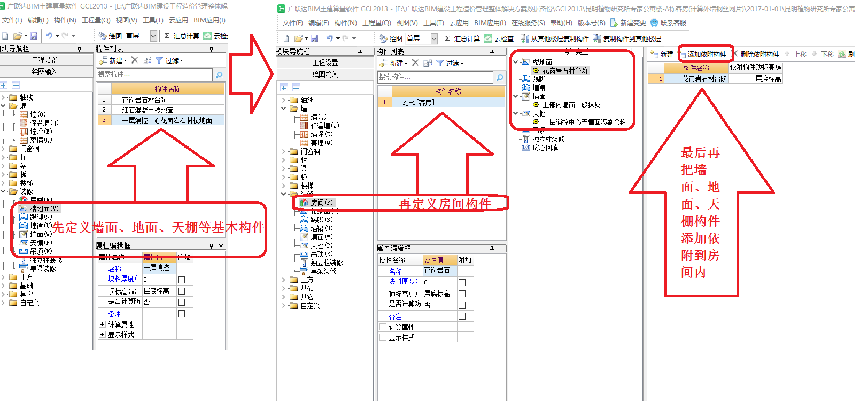Click 添加依附构件 button
Image resolution: width=868 pixels, height=401 pixels.
(x=703, y=55)
